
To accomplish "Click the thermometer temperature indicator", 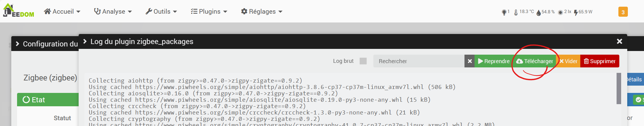I will point(516,12).
